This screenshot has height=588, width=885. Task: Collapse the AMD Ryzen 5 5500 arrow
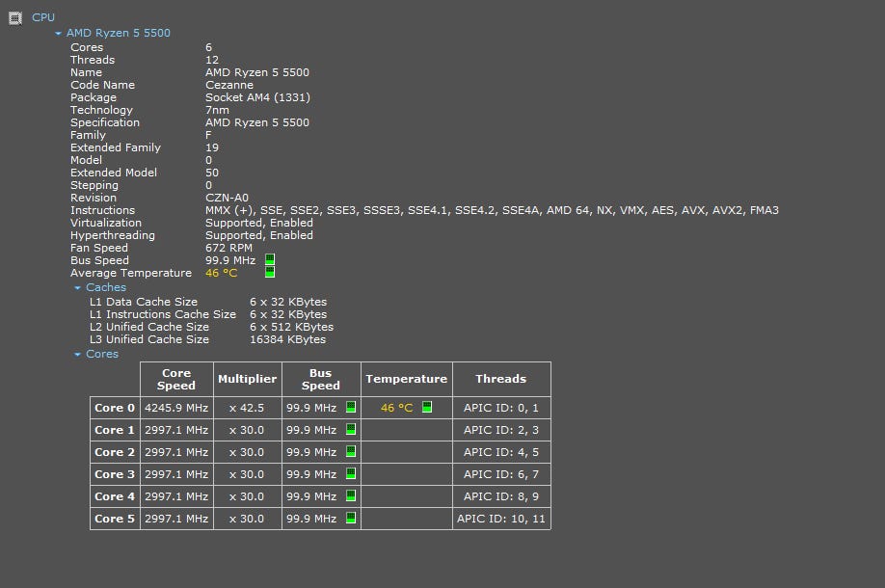[58, 34]
